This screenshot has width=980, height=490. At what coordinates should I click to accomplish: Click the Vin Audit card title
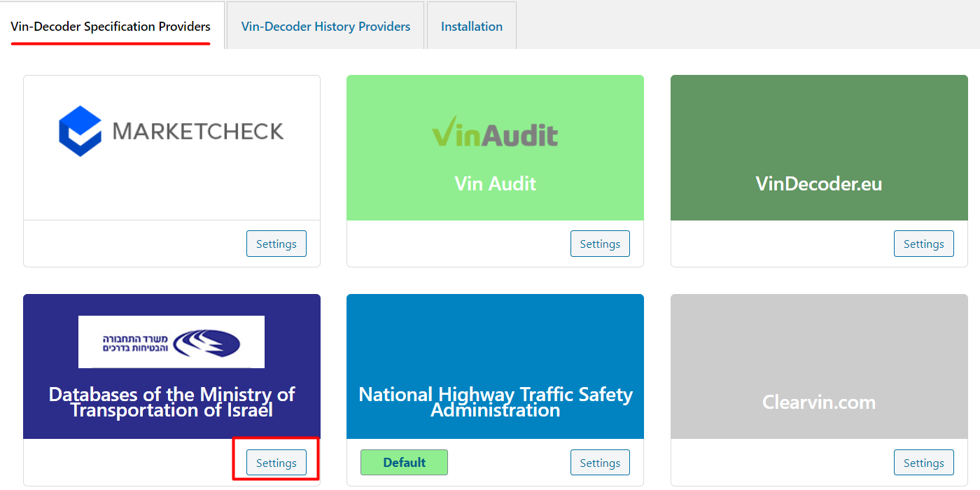(x=495, y=183)
